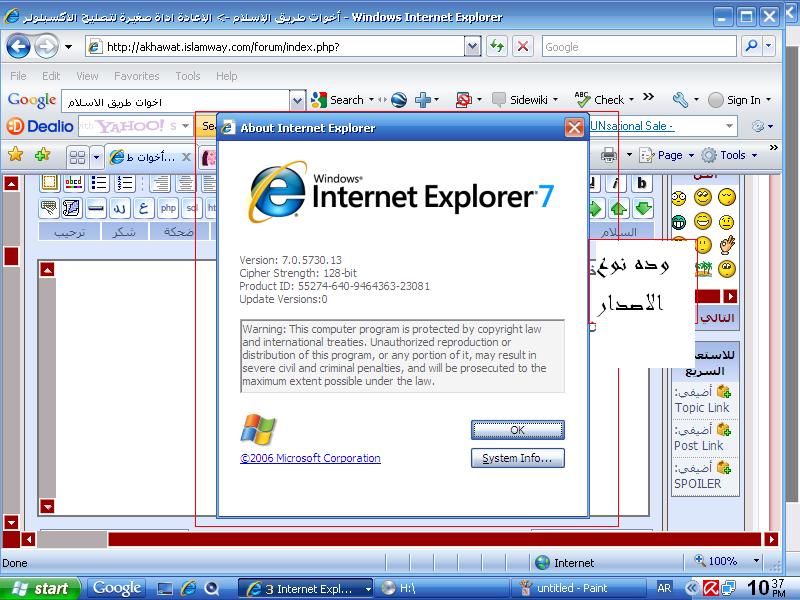
Task: Click the green up arrow editor button
Action: 618,208
